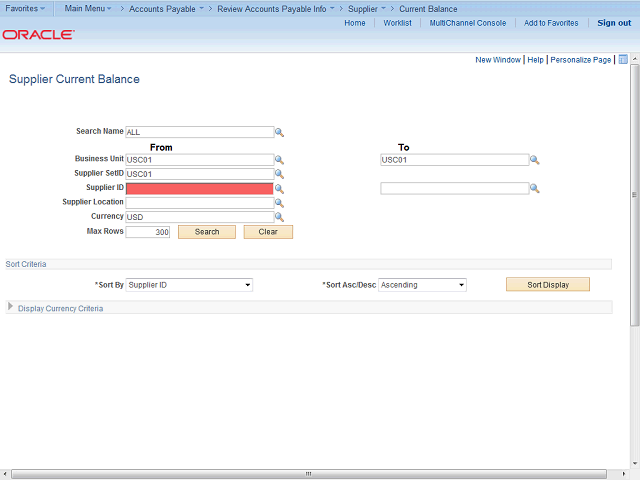Click lookup icon for From Supplier ID
Image resolution: width=640 pixels, height=480 pixels.
click(280, 188)
